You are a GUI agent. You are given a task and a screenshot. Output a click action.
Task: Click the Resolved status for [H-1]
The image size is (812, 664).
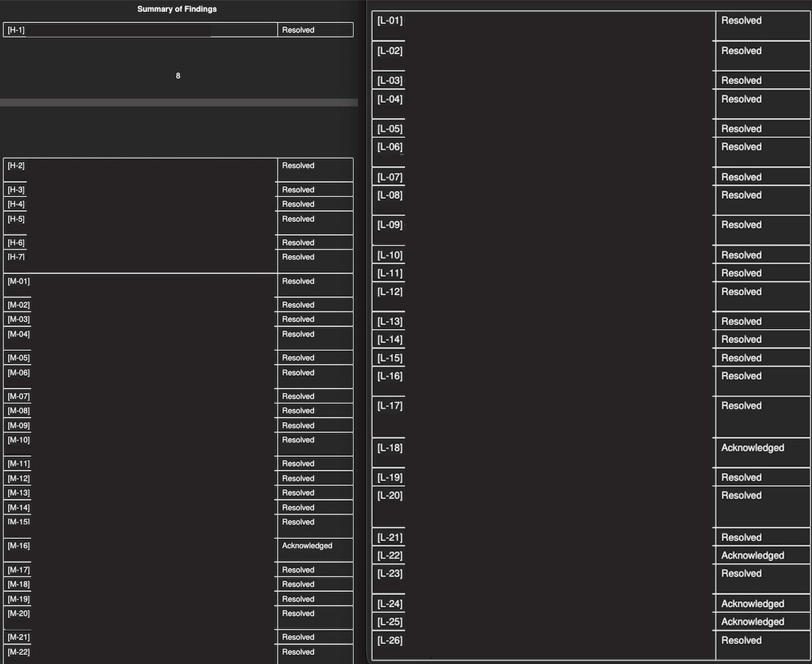[298, 30]
